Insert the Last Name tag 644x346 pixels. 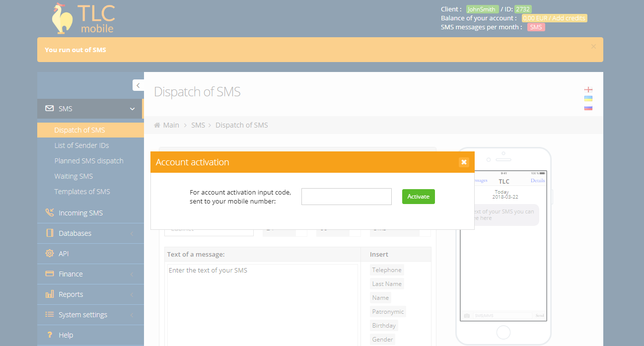click(x=387, y=284)
